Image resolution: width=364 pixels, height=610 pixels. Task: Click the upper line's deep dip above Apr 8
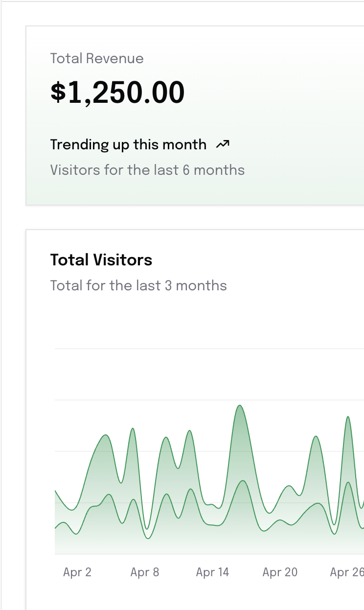point(147,528)
